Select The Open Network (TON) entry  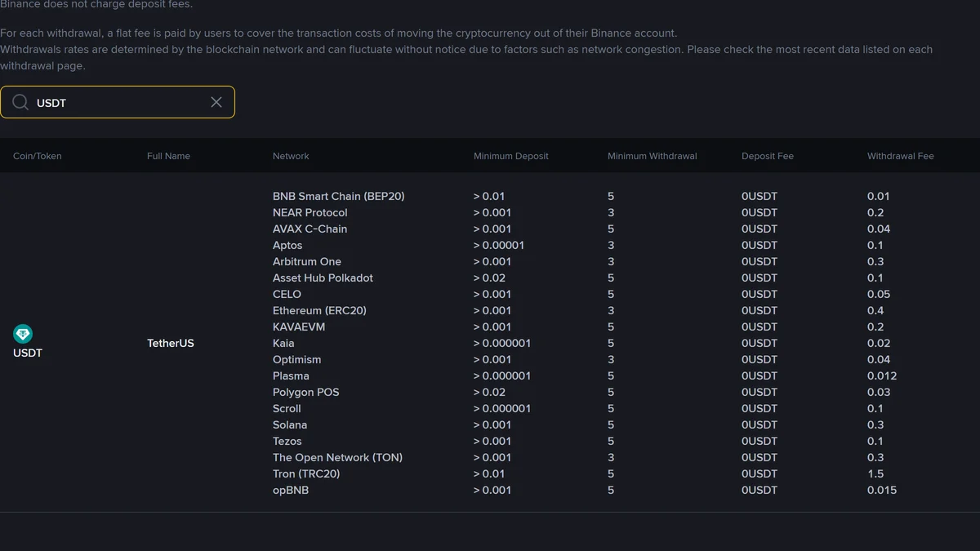pos(337,457)
